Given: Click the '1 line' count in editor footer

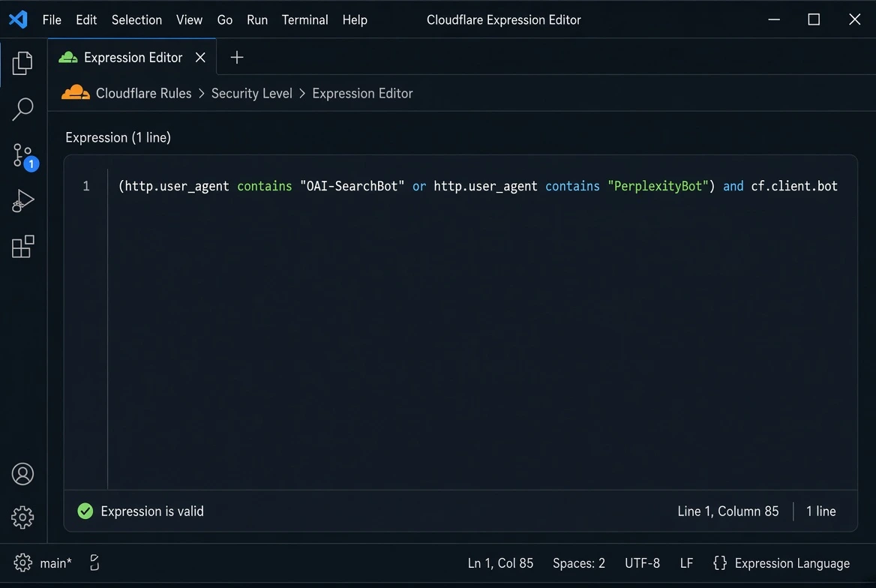Looking at the screenshot, I should point(820,511).
